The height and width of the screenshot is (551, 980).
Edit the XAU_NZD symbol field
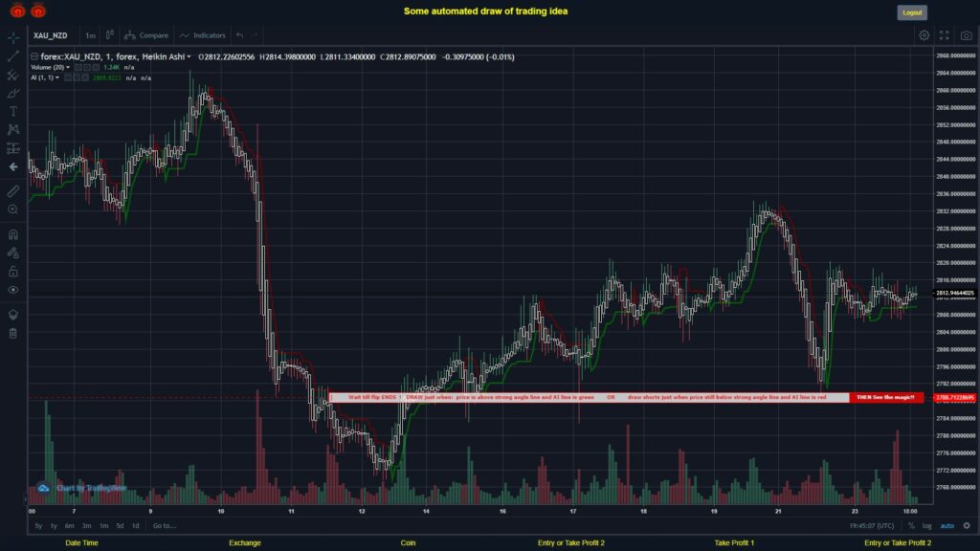(x=51, y=35)
